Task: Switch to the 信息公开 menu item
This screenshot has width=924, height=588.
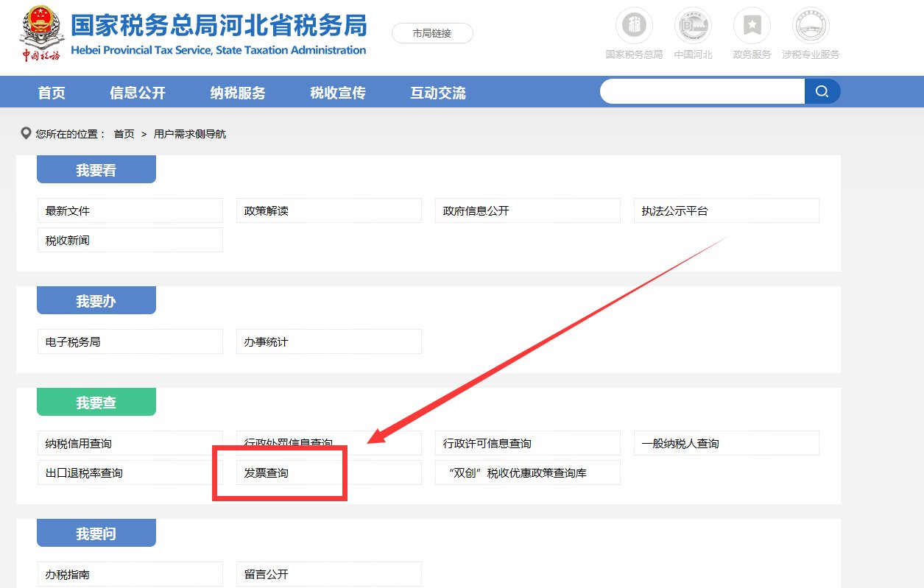Action: (x=137, y=92)
